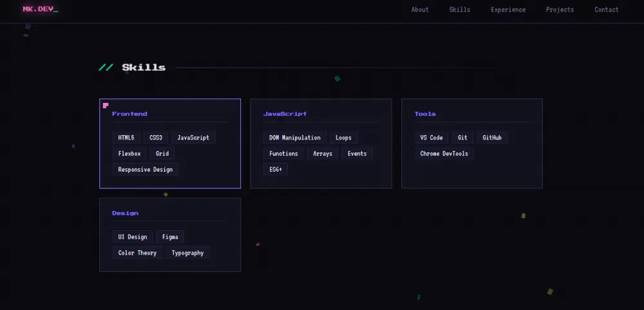Select the Typography skill tag
Viewport: 644px width, 310px height.
pos(187,253)
